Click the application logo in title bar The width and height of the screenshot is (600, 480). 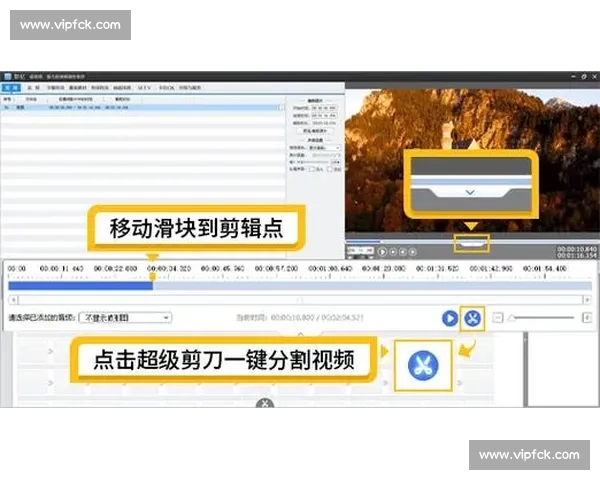click(8, 77)
